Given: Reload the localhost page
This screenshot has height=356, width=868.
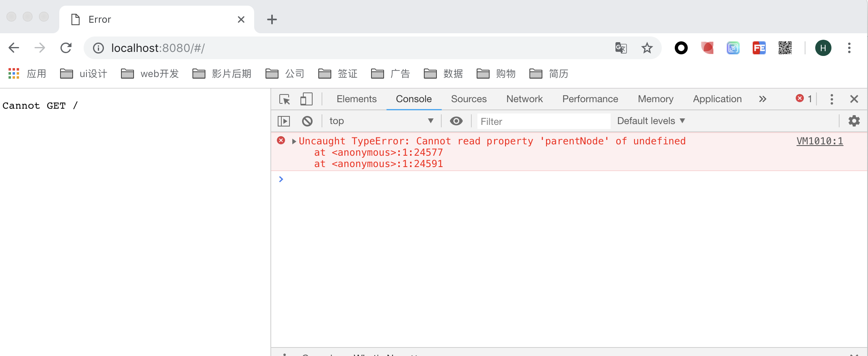Looking at the screenshot, I should (x=66, y=48).
